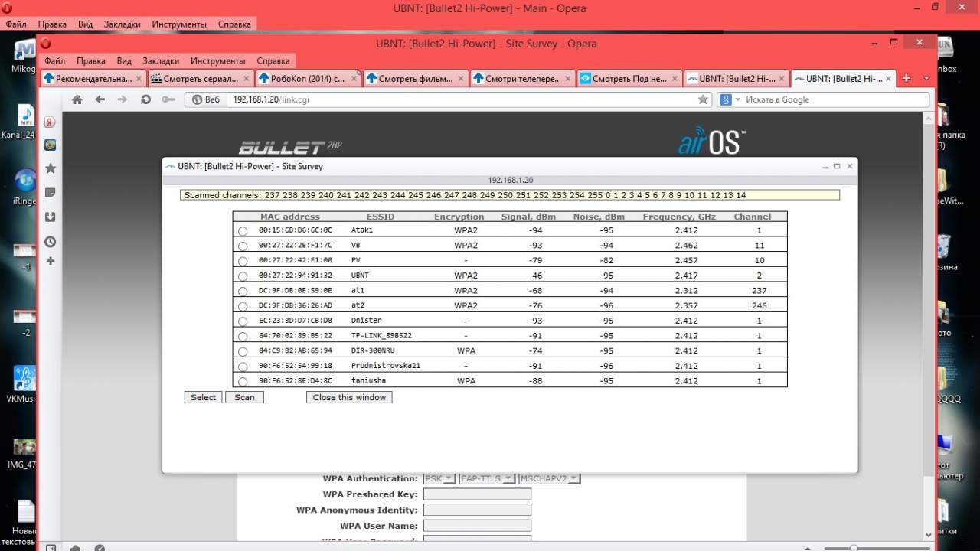
Task: Toggle the panel button in status bar
Action: pos(51,546)
